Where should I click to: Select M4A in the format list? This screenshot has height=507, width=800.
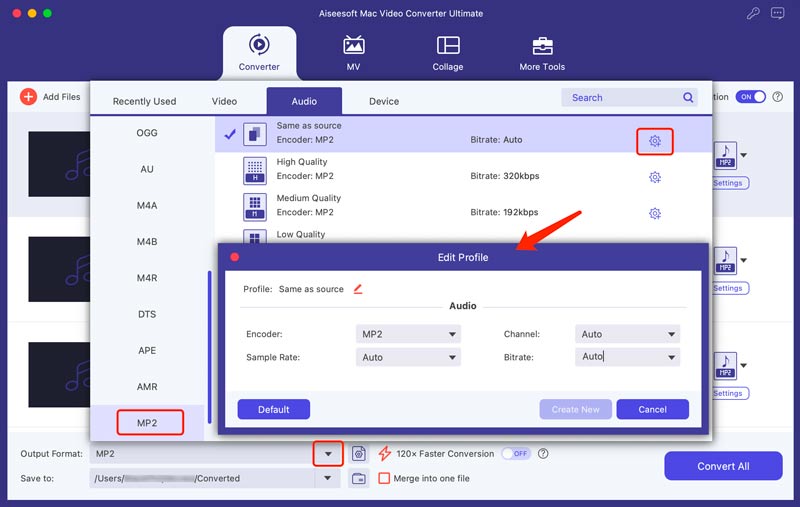pyautogui.click(x=147, y=205)
